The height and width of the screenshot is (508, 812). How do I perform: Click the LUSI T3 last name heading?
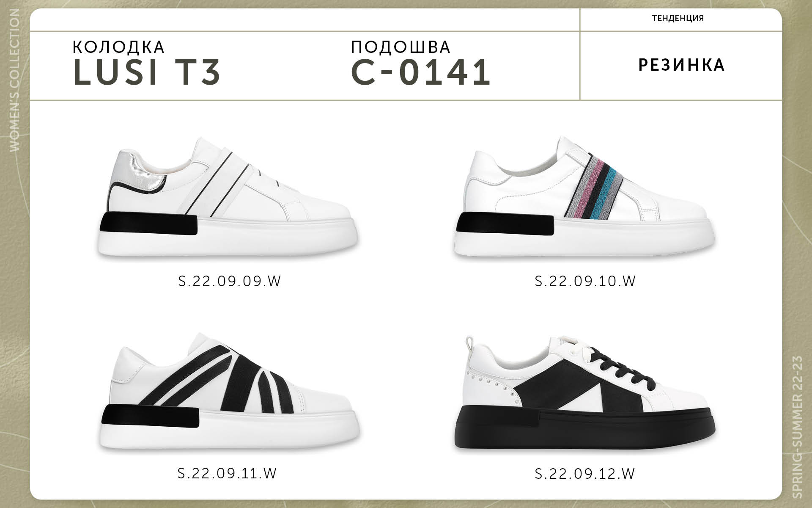(147, 72)
